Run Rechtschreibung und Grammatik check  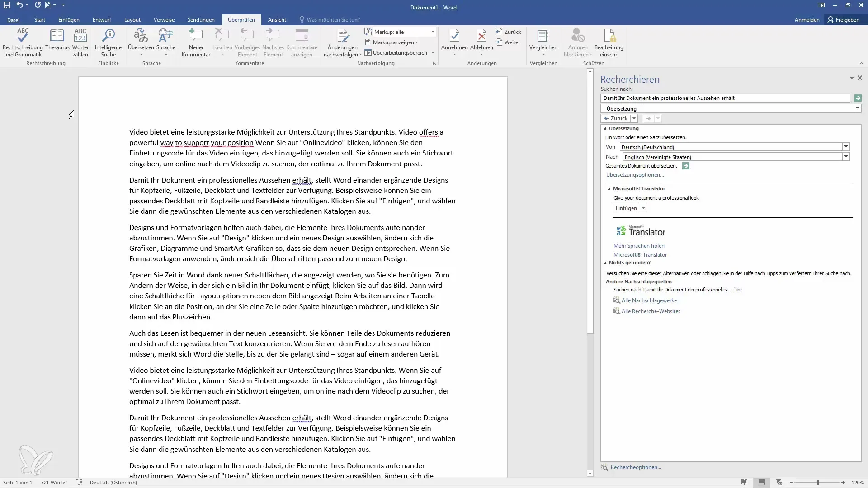point(23,42)
